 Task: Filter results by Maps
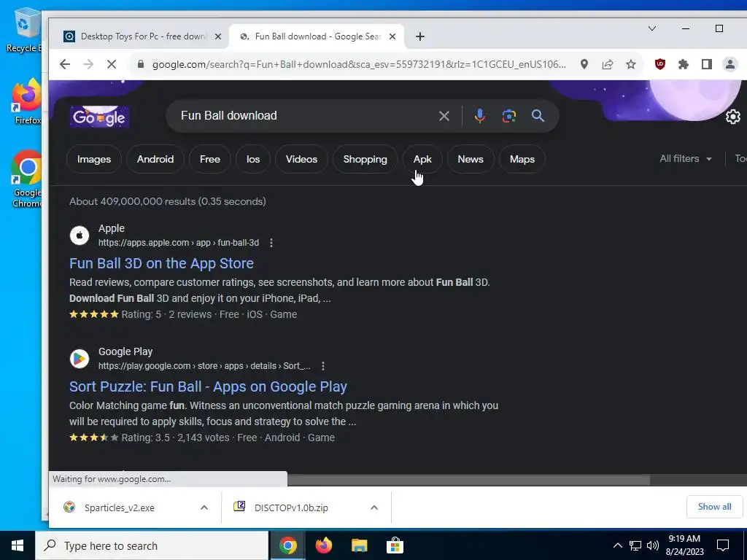point(522,159)
